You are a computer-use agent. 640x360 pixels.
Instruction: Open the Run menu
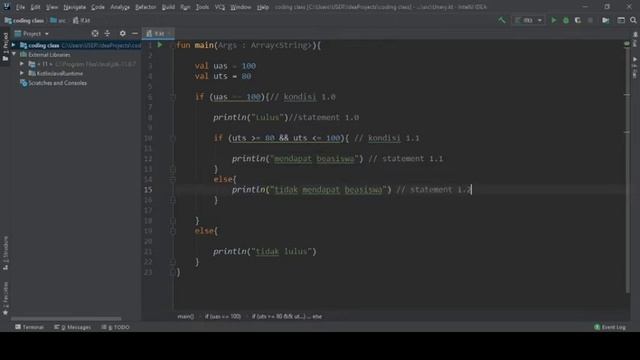(x=185, y=7)
